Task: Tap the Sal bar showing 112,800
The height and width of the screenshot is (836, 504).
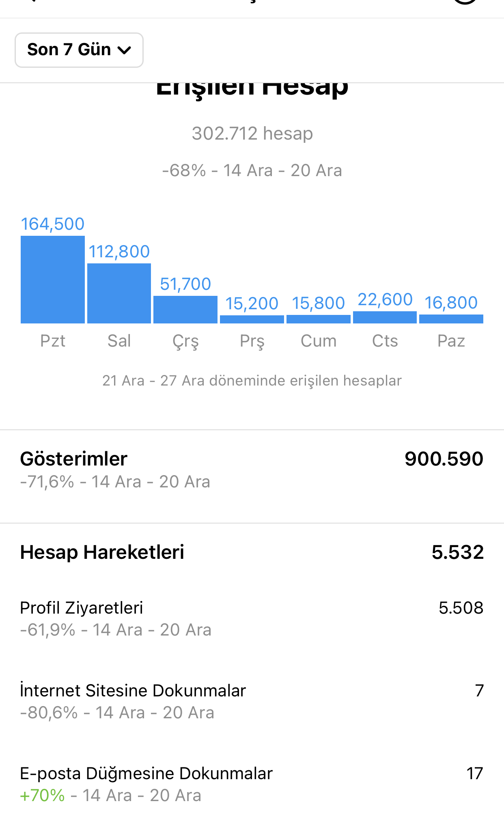Action: [x=119, y=293]
